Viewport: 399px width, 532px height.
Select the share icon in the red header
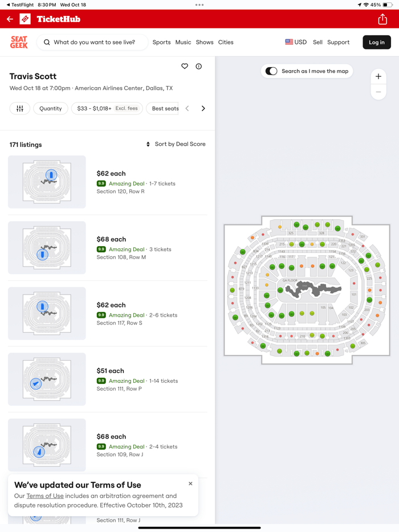pyautogui.click(x=382, y=18)
